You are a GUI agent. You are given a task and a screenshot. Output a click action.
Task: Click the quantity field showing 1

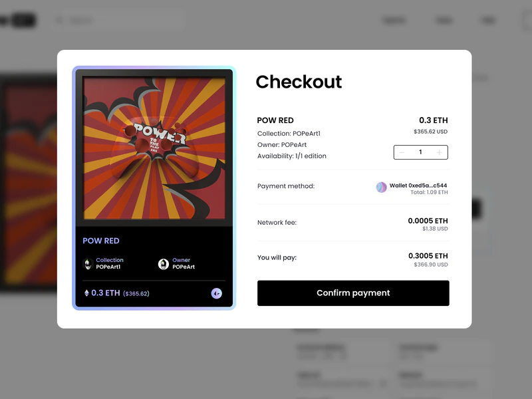(420, 152)
